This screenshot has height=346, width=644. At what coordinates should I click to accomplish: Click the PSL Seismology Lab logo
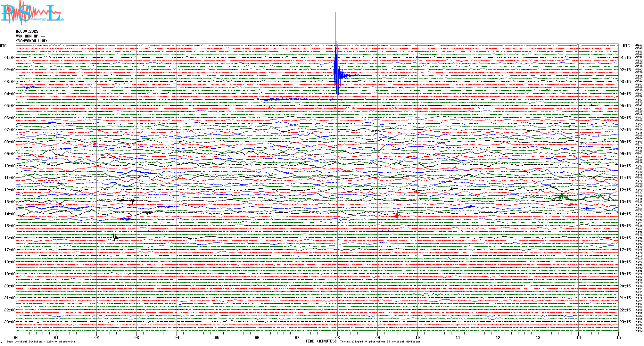point(32,13)
